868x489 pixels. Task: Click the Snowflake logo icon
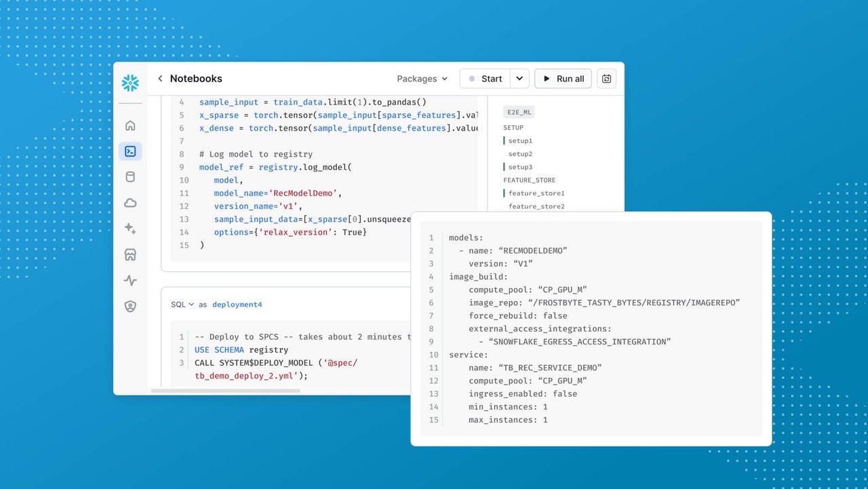click(130, 83)
